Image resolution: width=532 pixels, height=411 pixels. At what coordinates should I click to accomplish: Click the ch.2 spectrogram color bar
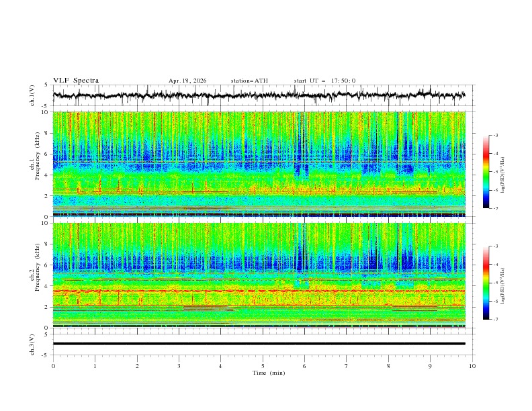coord(486,283)
